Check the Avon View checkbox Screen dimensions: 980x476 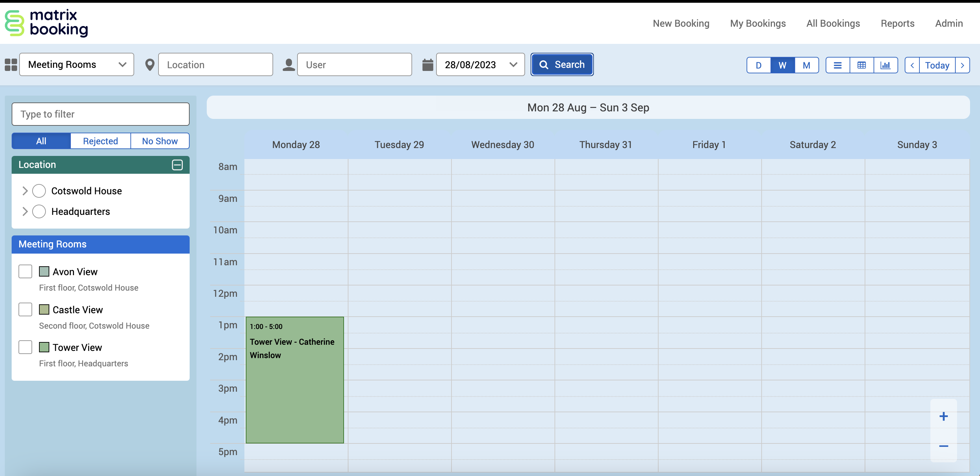[x=25, y=271]
